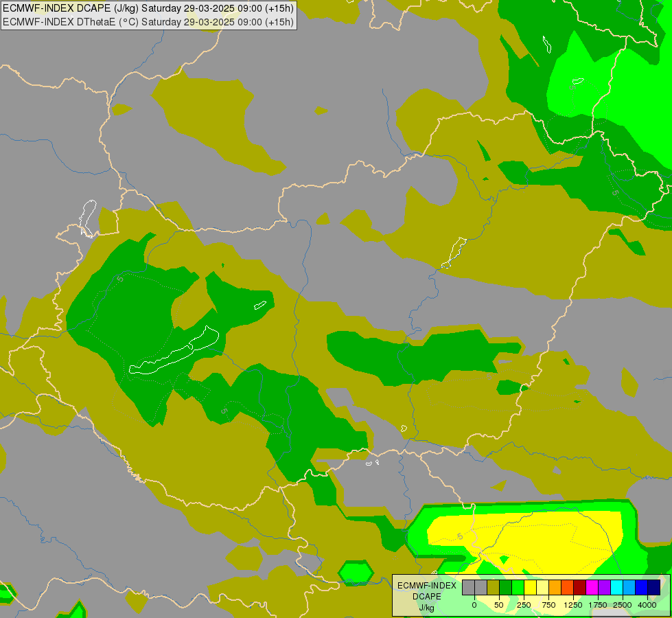Click the legend value label 50

pos(499,605)
